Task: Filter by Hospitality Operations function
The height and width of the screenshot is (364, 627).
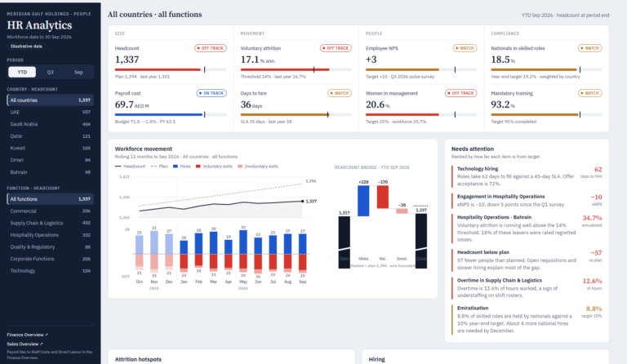Action: [x=51, y=235]
